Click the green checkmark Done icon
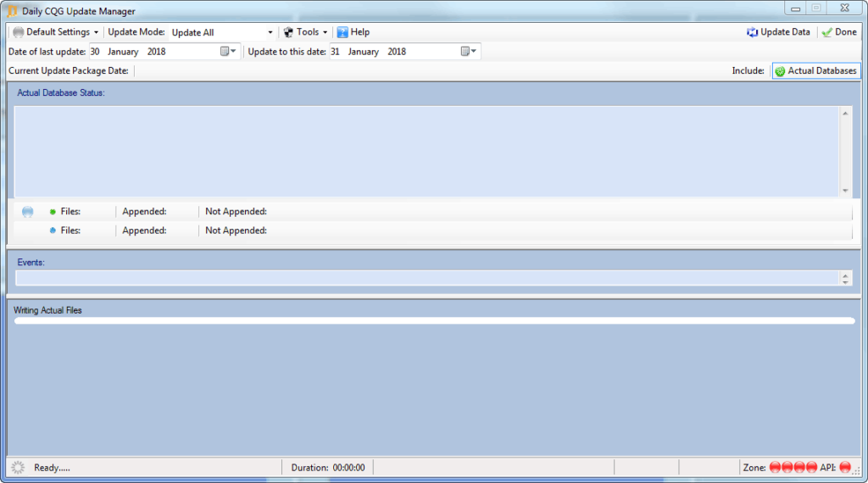This screenshot has width=868, height=483. click(x=827, y=33)
